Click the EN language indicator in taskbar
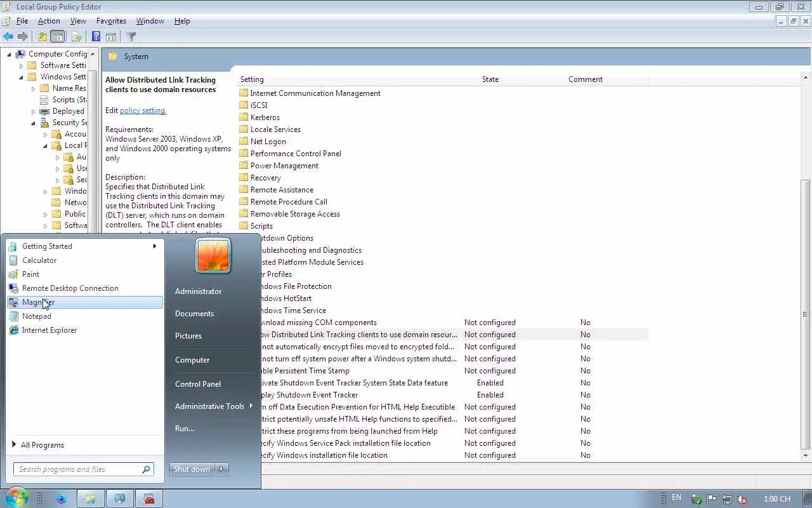The height and width of the screenshot is (508, 812). 676,498
